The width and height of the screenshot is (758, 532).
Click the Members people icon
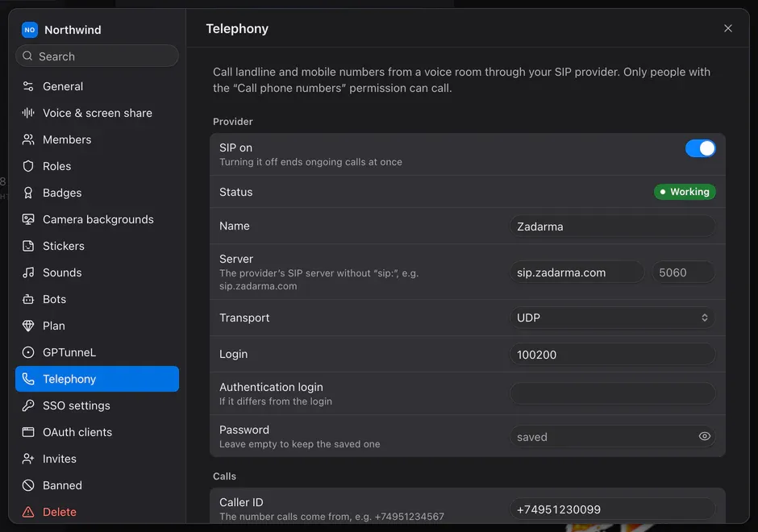pos(28,139)
